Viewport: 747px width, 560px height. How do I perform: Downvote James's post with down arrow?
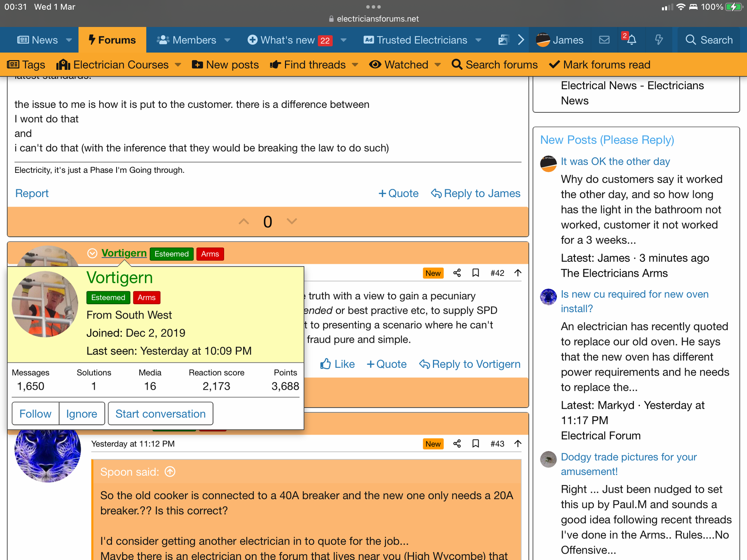292,221
